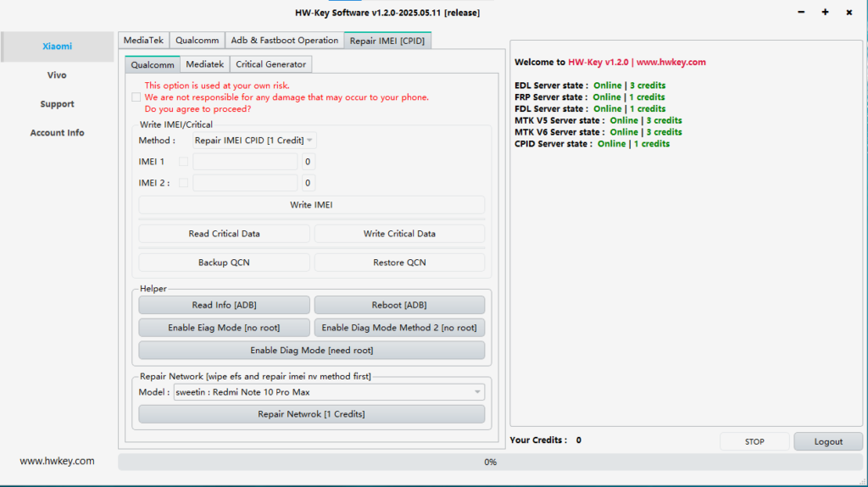
Task: Click the 0% progress bar
Action: click(491, 462)
